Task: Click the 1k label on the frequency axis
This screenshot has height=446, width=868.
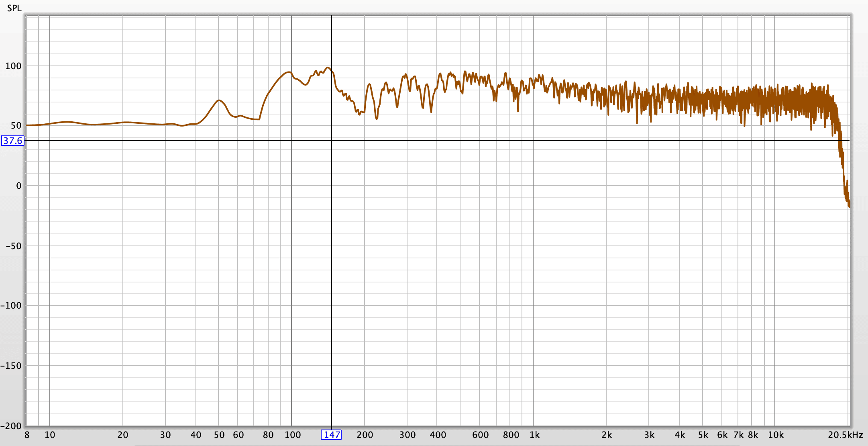Action: [534, 435]
